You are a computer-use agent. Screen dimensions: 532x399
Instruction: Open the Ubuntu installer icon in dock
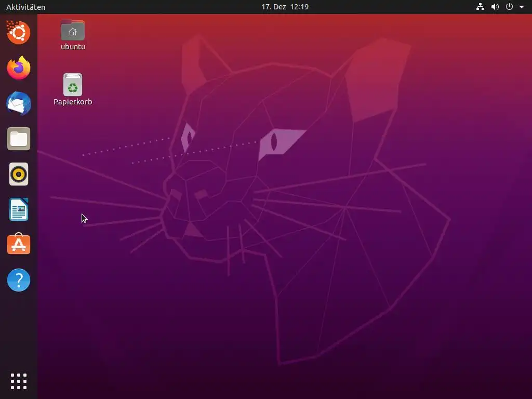(19, 33)
